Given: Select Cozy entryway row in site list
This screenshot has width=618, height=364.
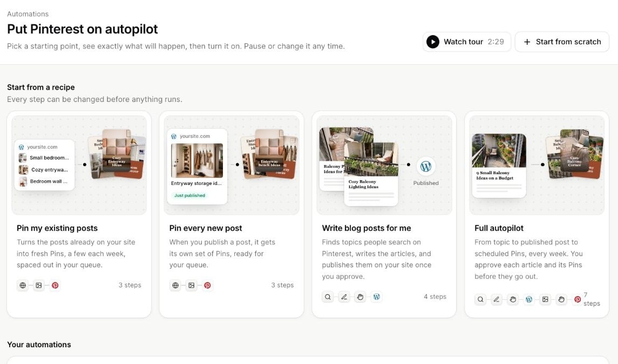Looking at the screenshot, I should [x=44, y=170].
